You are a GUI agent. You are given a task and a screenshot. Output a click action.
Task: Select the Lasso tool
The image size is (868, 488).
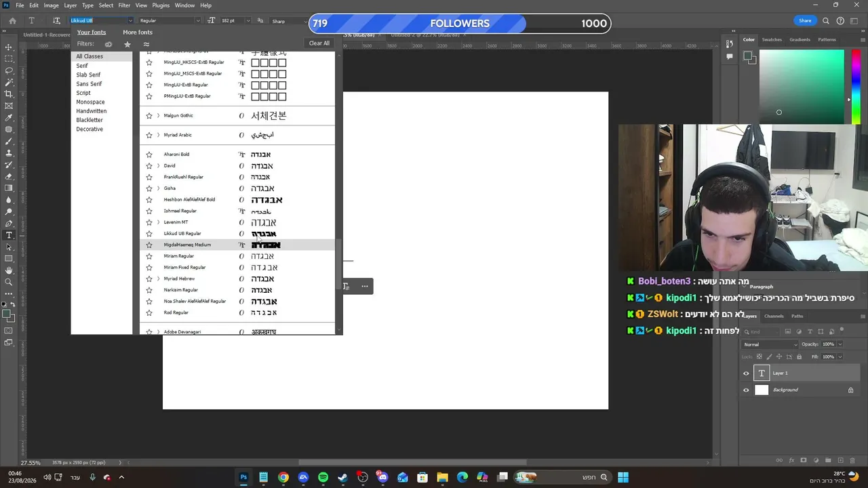(9, 70)
